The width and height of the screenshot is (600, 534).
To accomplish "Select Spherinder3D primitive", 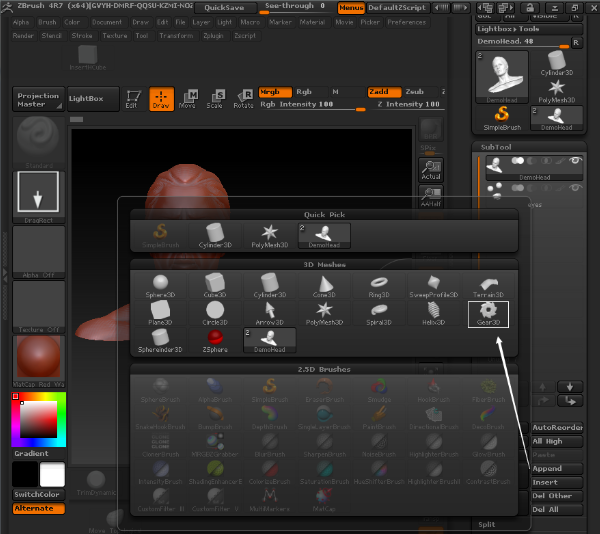I will [160, 341].
